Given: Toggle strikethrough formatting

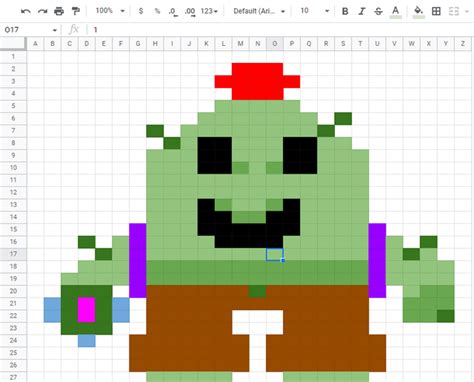Looking at the screenshot, I should point(378,11).
